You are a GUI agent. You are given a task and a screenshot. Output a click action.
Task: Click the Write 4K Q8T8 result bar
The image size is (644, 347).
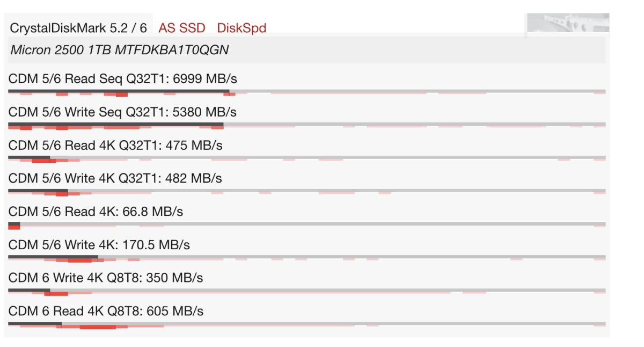coord(29,291)
